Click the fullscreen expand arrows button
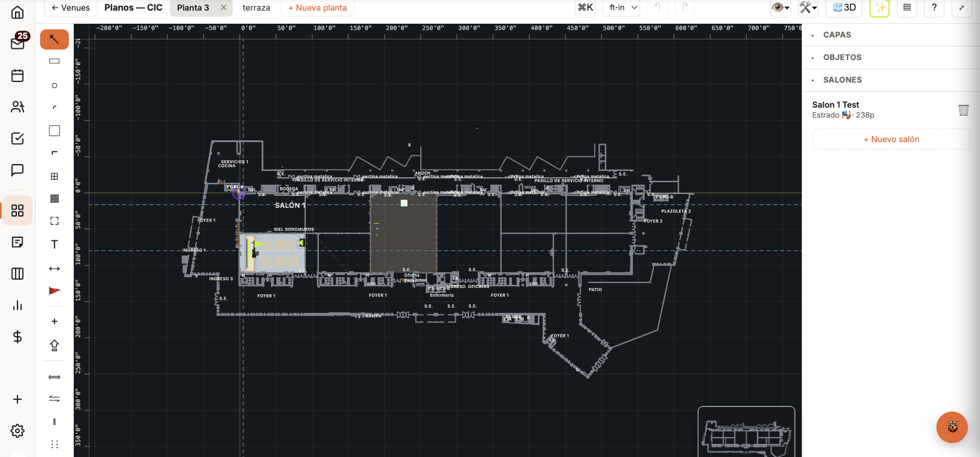The height and width of the screenshot is (457, 980). (961, 8)
